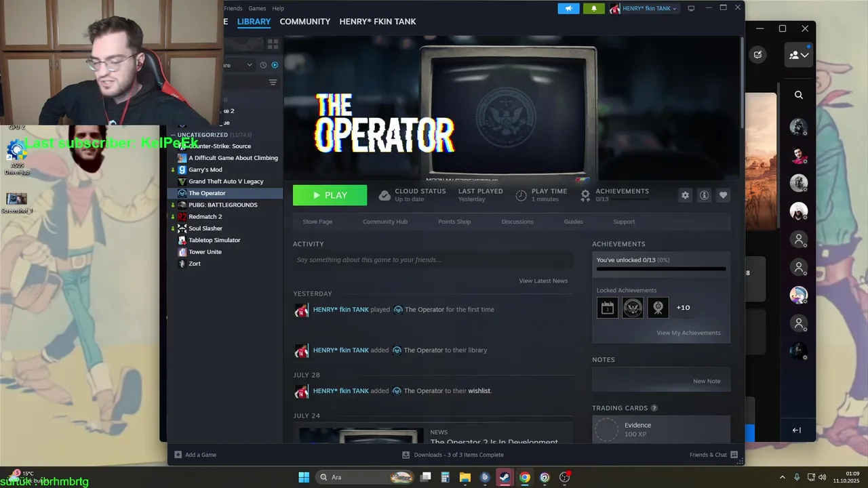Open File Explorer in taskbar
868x488 pixels.
[x=465, y=477]
